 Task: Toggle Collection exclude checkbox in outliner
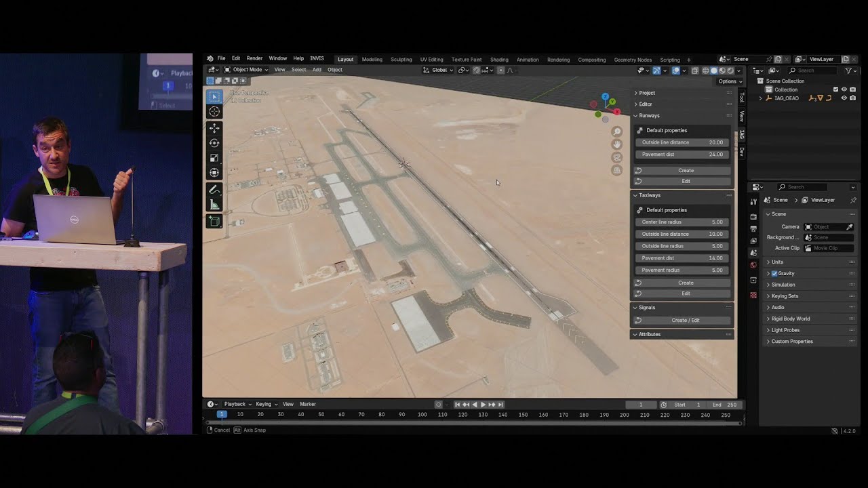835,89
